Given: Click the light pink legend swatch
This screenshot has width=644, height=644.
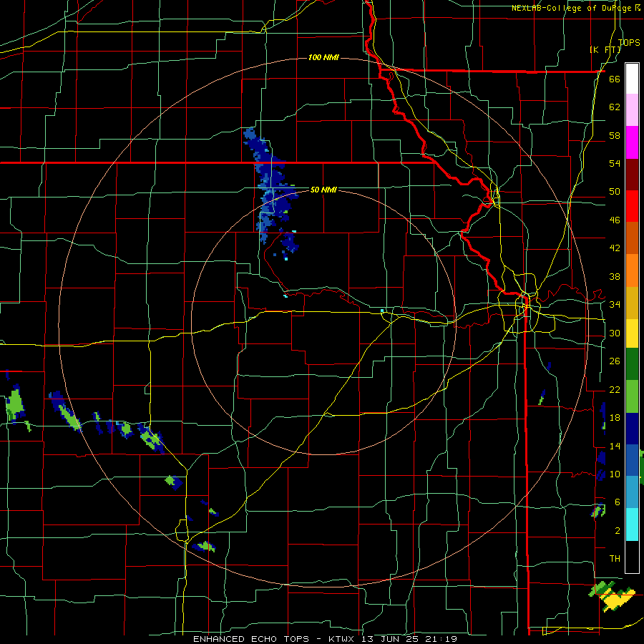Looking at the screenshot, I should pos(632,110).
